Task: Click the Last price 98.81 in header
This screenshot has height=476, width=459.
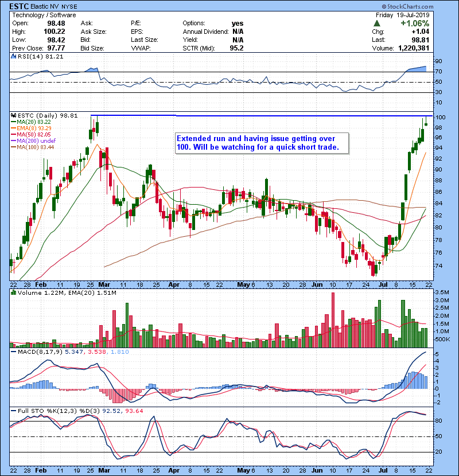Action: pos(421,40)
